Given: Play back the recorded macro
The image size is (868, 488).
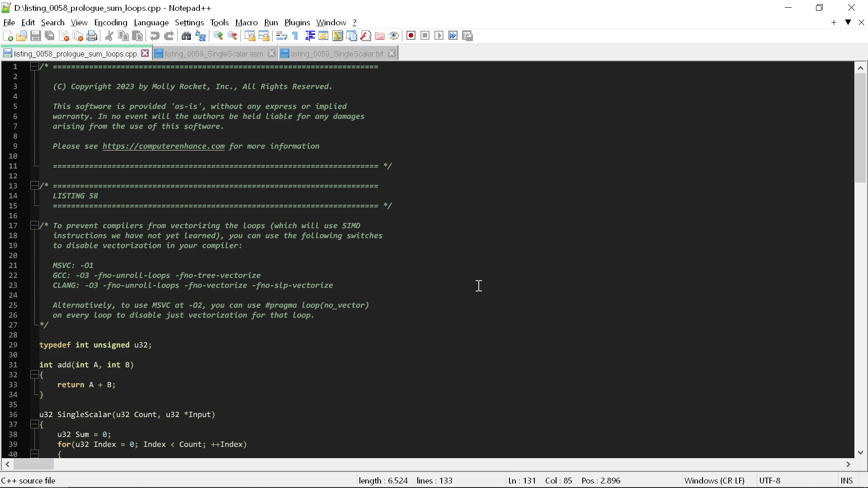Looking at the screenshot, I should click(439, 36).
